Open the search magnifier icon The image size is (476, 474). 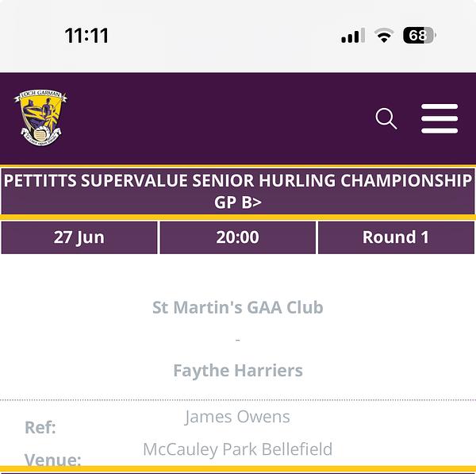coord(386,118)
